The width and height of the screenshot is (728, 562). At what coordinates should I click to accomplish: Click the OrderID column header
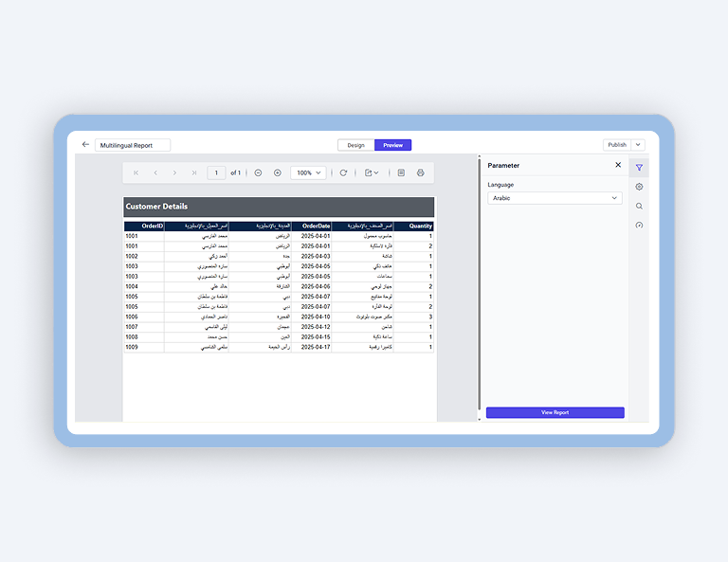(144, 226)
